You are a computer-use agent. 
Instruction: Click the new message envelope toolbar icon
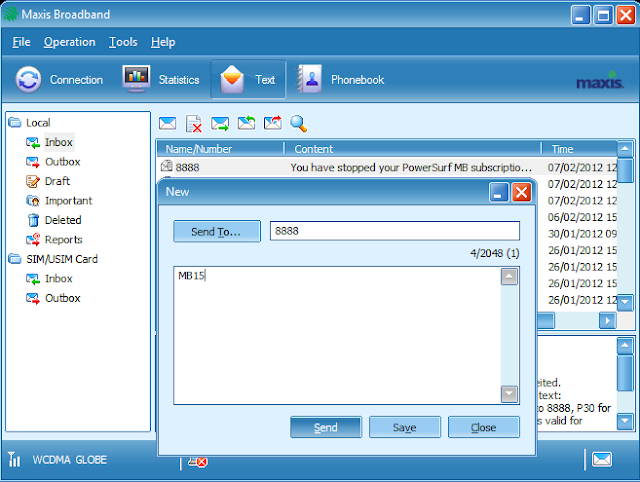(x=167, y=123)
